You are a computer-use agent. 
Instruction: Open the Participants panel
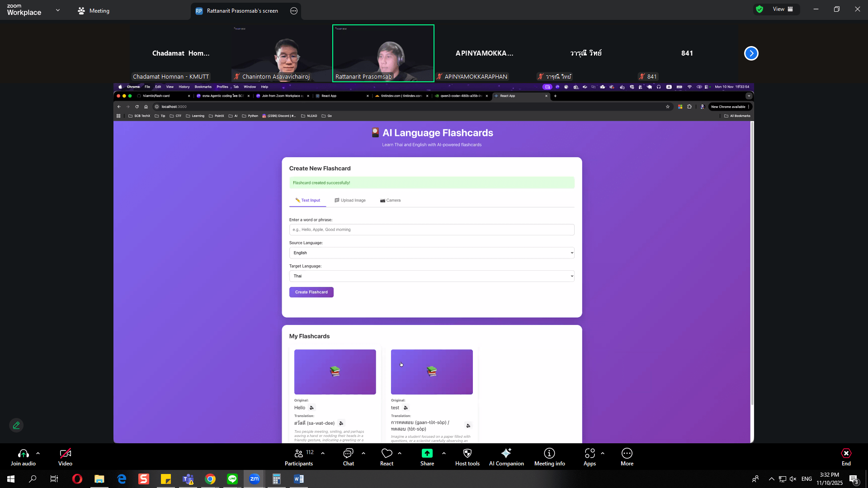pos(299,456)
